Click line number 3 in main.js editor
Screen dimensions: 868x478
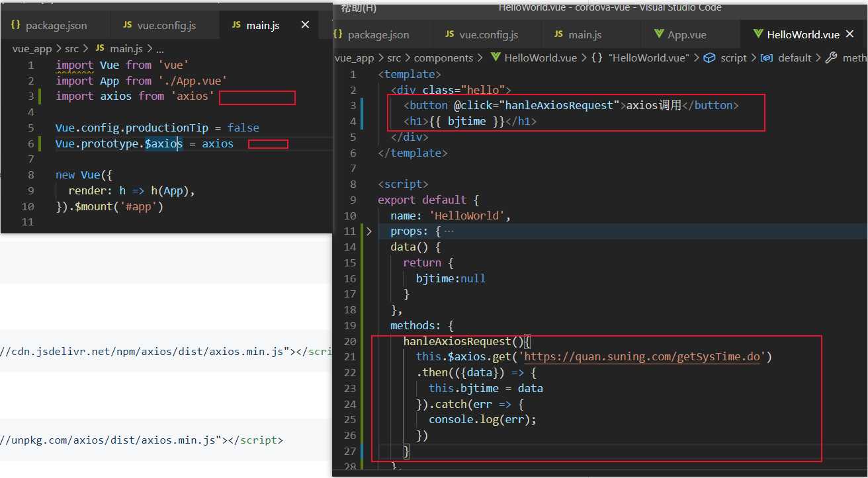point(30,97)
